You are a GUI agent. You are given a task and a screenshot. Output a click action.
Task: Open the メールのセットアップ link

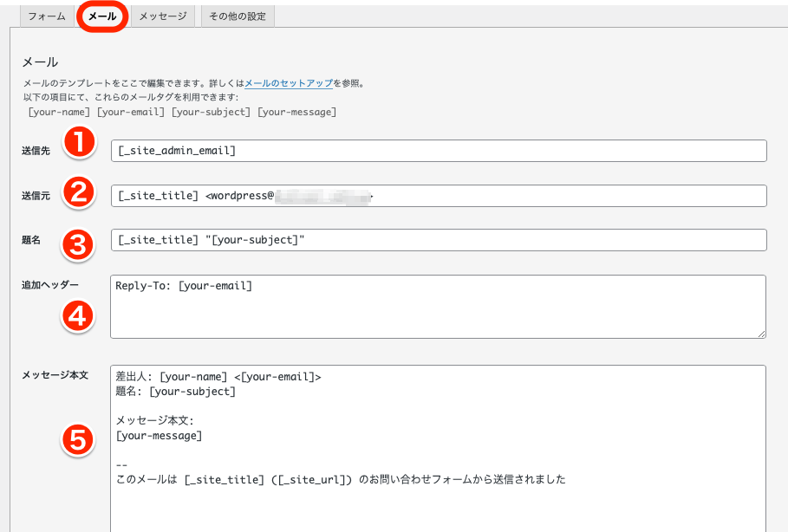click(289, 83)
